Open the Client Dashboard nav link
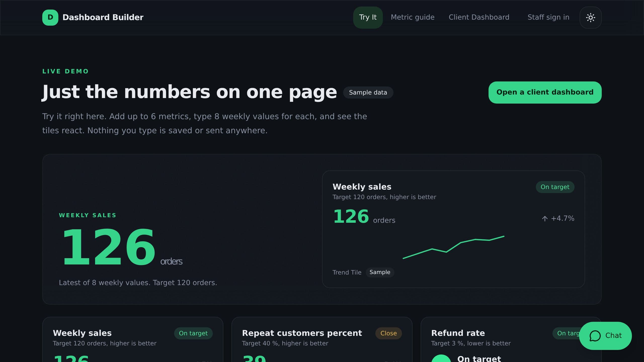Image resolution: width=644 pixels, height=362 pixels. pyautogui.click(x=479, y=17)
